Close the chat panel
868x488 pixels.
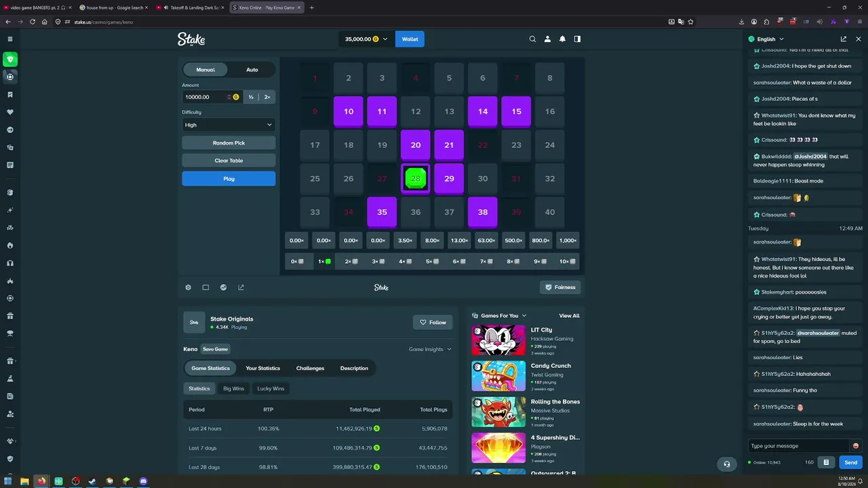(x=859, y=39)
